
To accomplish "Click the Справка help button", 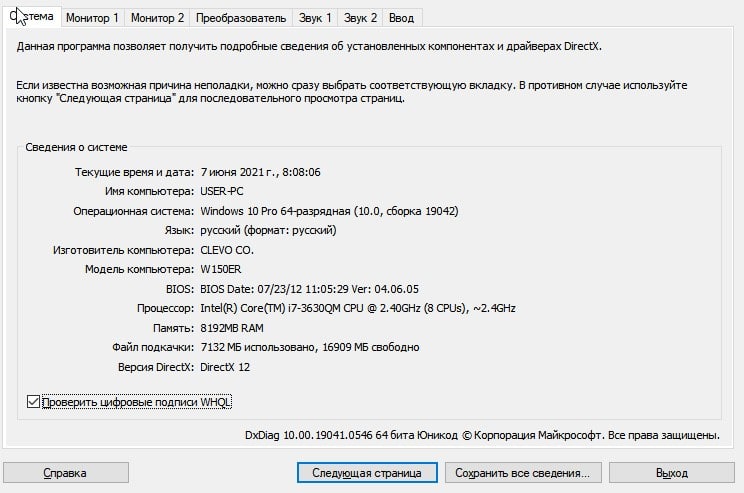I will (x=64, y=472).
